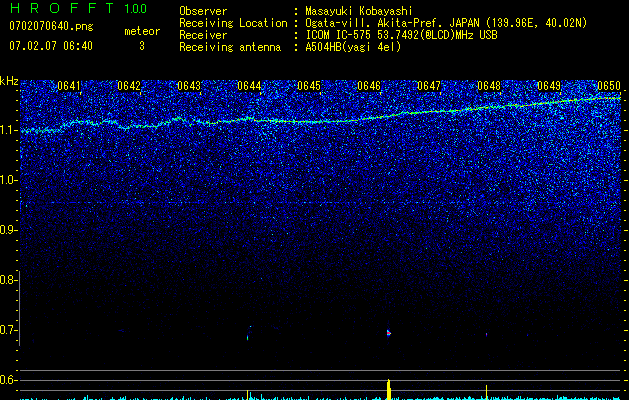Screen dimensions: 629x400
Task: Click the meteor count value 3
Action: click(x=142, y=46)
